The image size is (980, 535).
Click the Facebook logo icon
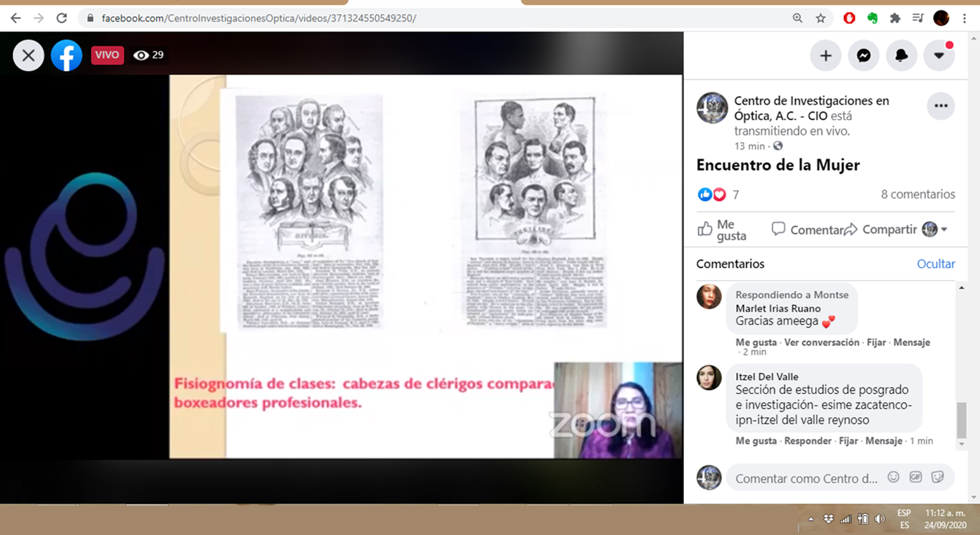[66, 55]
